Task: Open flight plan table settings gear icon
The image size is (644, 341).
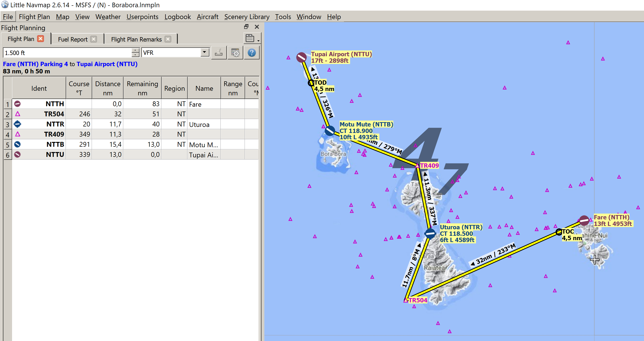Action: (235, 53)
